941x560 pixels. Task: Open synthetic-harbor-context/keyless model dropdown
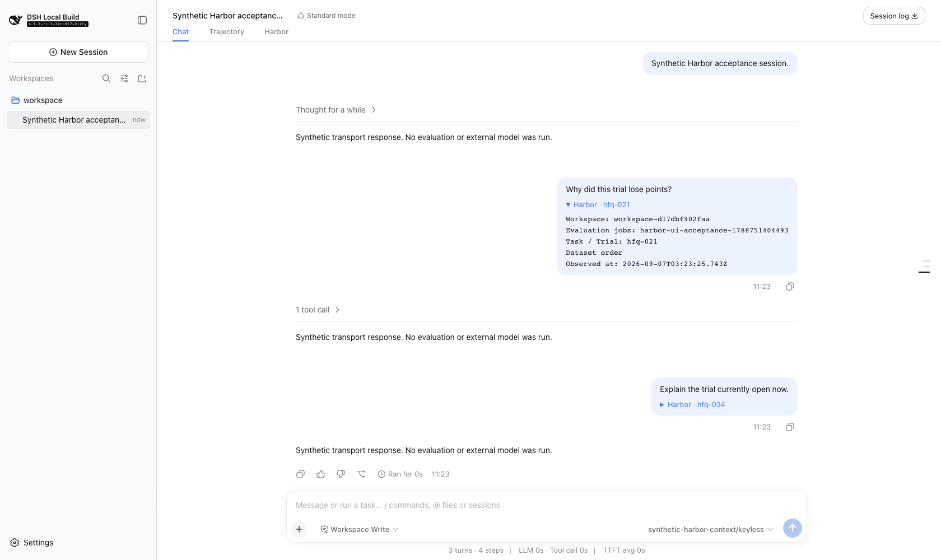[710, 529]
